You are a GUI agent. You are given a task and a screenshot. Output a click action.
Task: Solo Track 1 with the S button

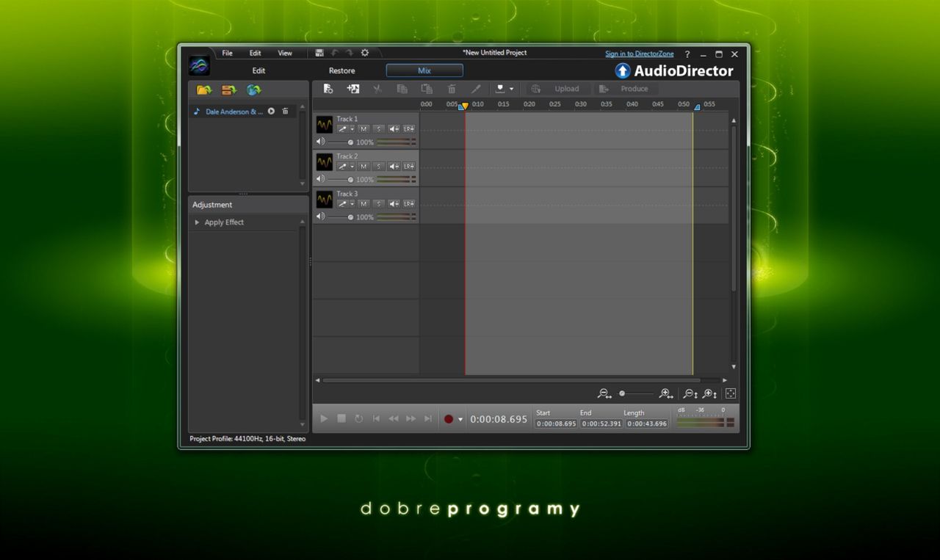378,129
